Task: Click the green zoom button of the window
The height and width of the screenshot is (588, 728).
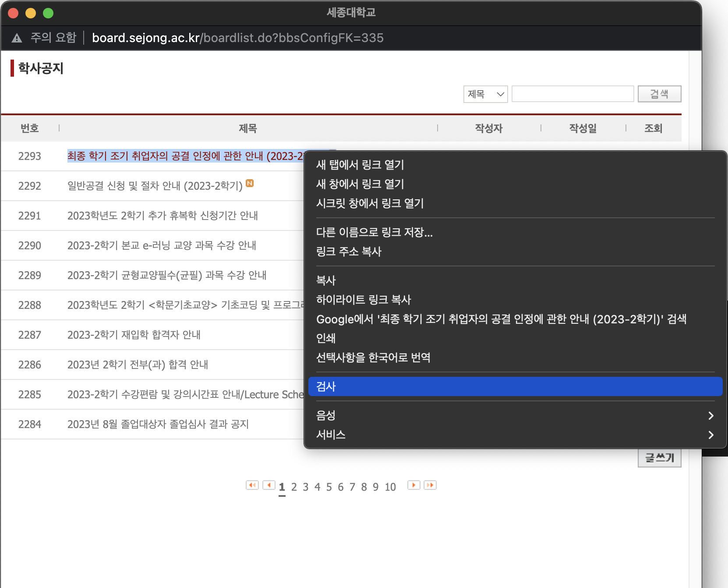Action: coord(47,13)
